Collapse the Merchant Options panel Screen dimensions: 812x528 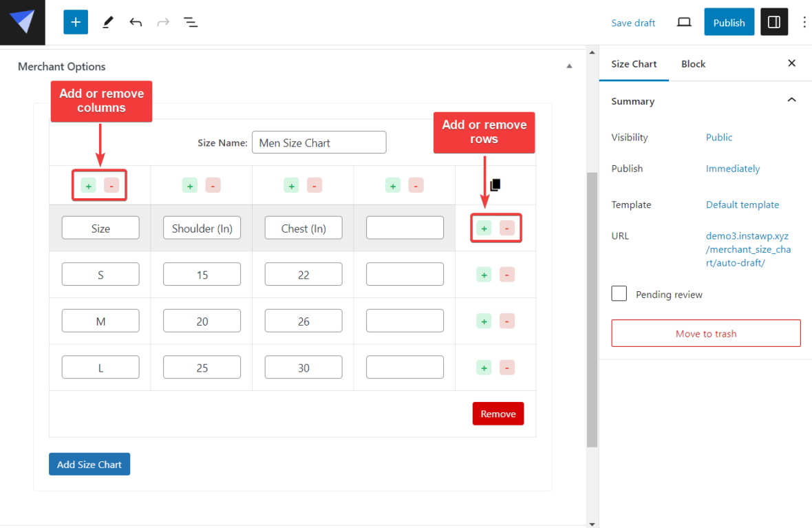569,65
